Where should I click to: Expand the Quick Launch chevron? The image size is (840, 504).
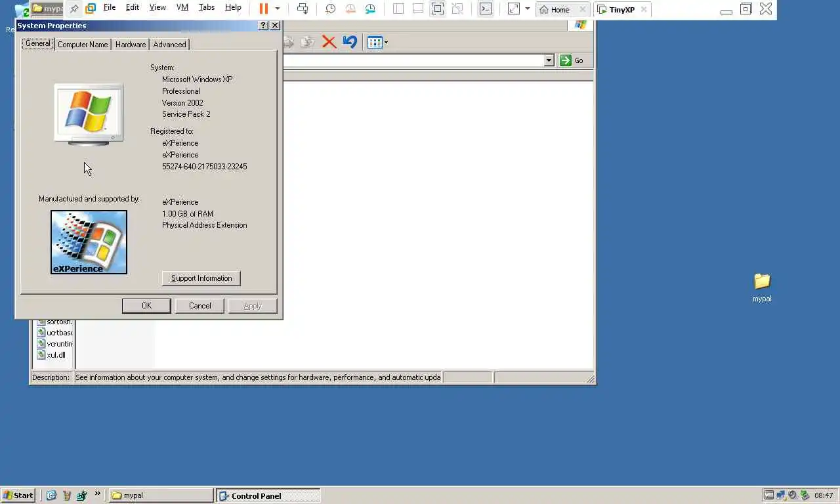click(98, 493)
